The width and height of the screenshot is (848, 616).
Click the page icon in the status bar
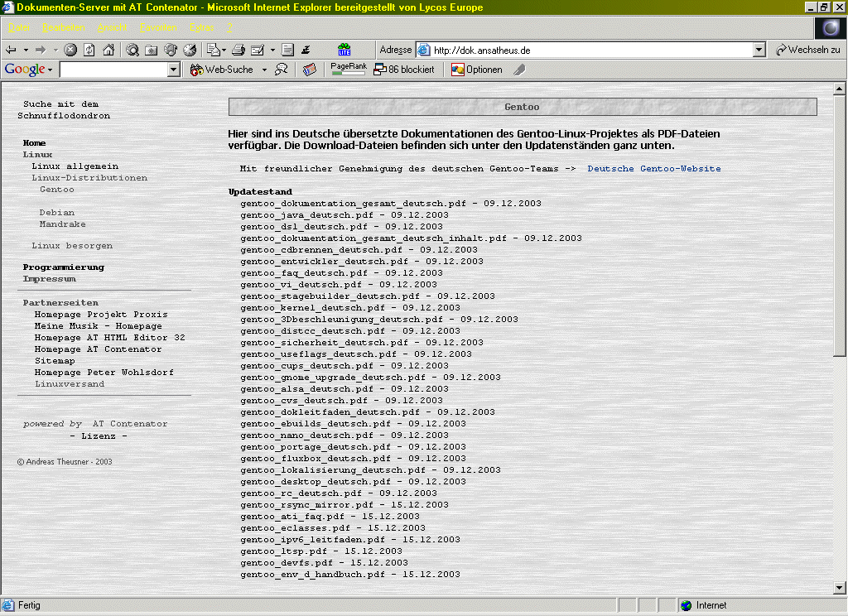tap(8, 605)
